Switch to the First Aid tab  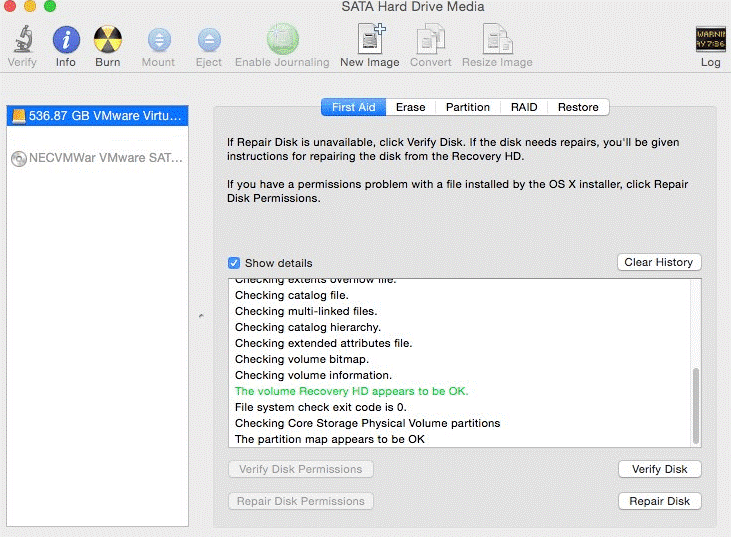(353, 107)
